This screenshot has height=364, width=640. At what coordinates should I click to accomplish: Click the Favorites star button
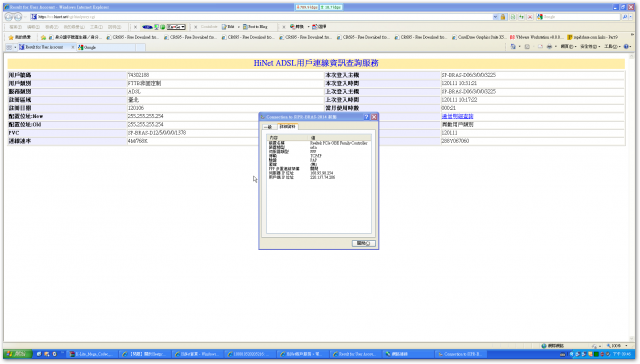tap(20, 37)
